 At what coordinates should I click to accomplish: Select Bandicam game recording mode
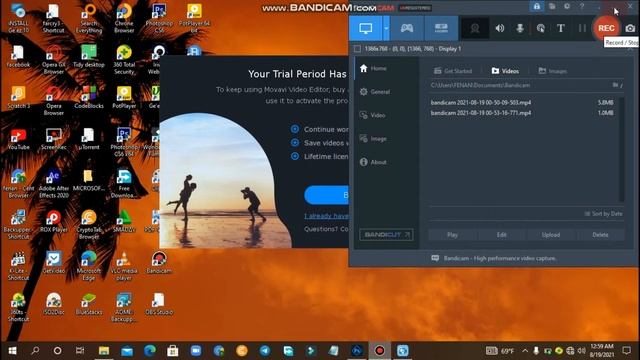(x=407, y=28)
